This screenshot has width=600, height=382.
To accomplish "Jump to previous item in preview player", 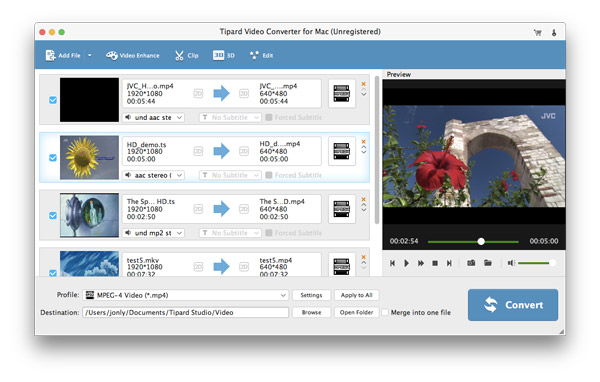I will click(x=392, y=263).
